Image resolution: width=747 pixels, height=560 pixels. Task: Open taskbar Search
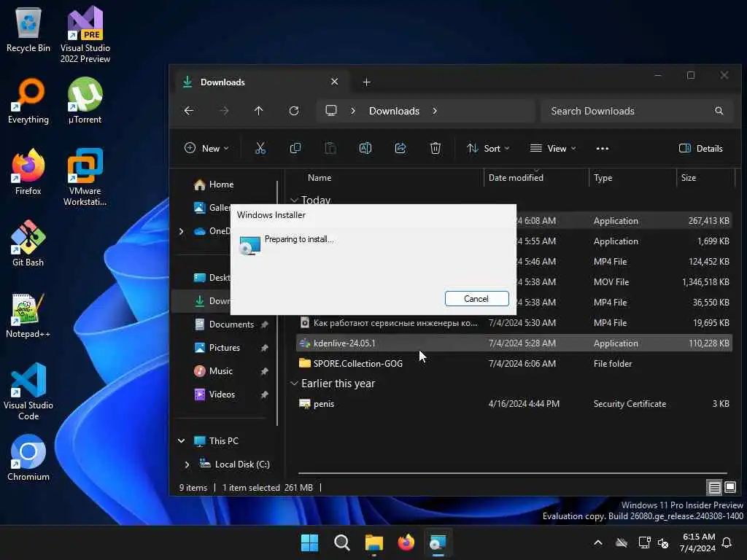coord(341,542)
